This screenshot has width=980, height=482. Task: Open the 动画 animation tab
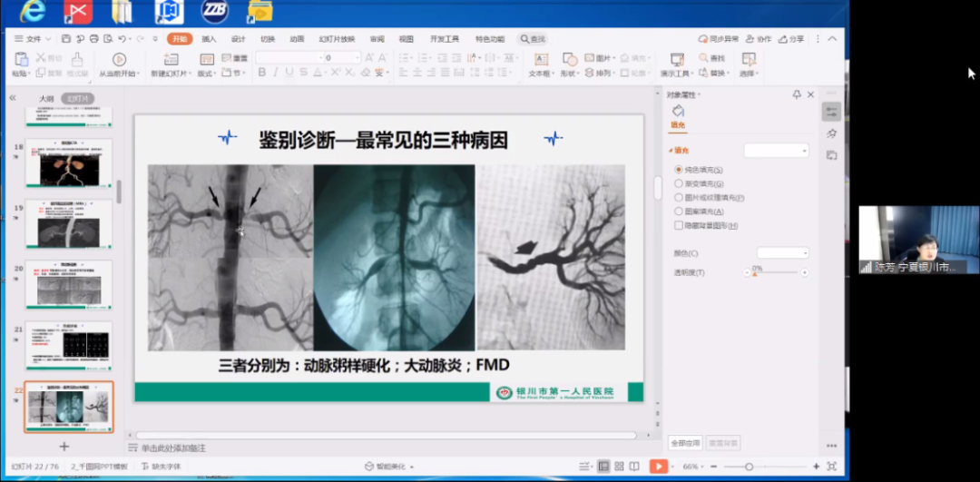(297, 39)
